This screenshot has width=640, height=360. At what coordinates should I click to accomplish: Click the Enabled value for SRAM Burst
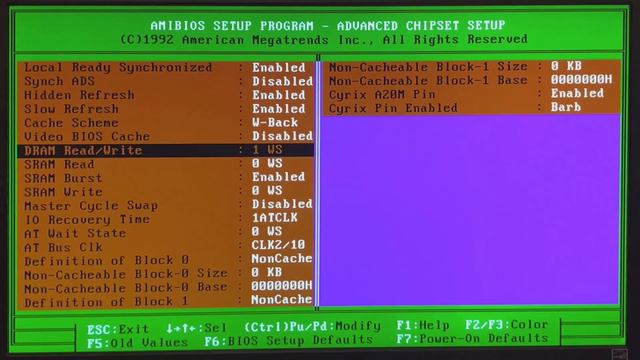tap(279, 177)
